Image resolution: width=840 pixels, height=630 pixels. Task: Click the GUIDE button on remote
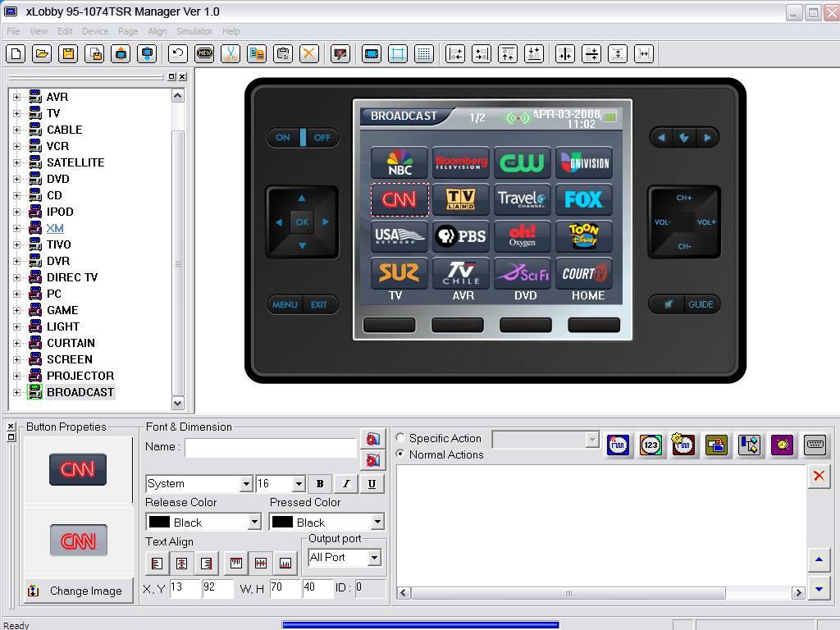[x=701, y=304]
